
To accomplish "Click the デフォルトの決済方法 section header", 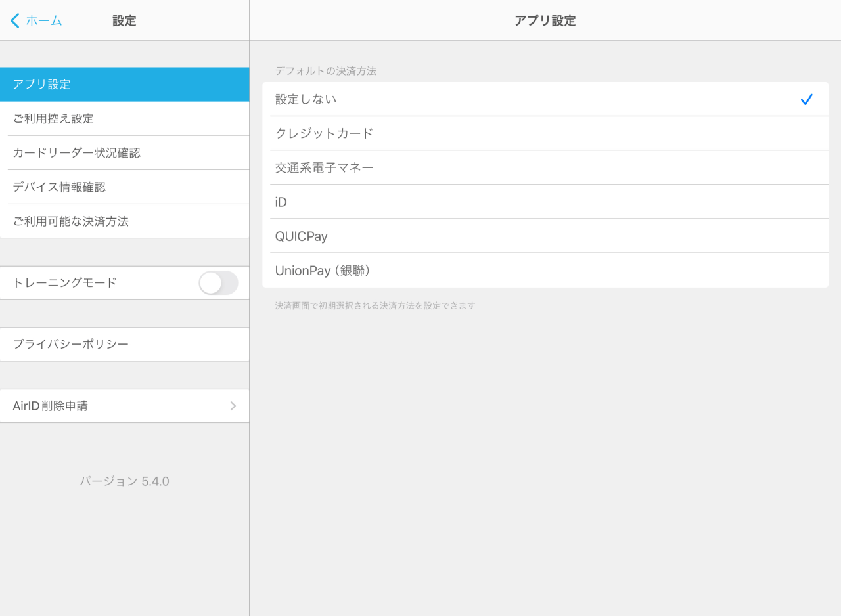I will (326, 71).
